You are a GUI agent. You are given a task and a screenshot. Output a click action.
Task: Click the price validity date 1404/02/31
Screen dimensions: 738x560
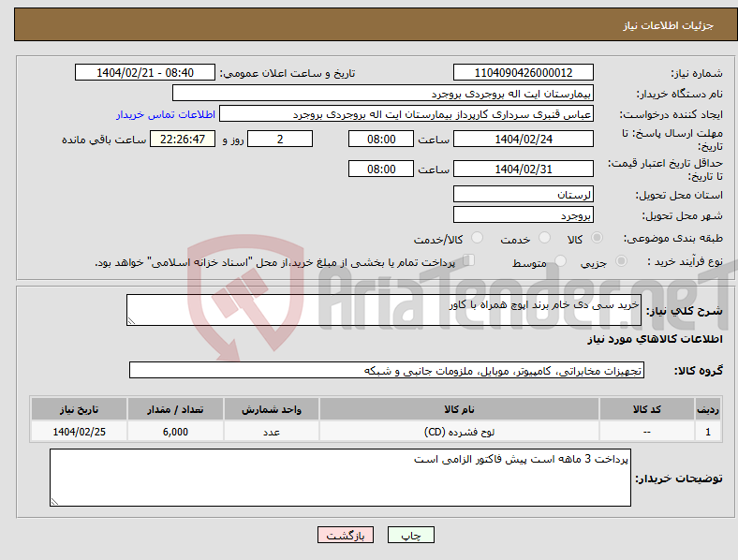tap(523, 169)
